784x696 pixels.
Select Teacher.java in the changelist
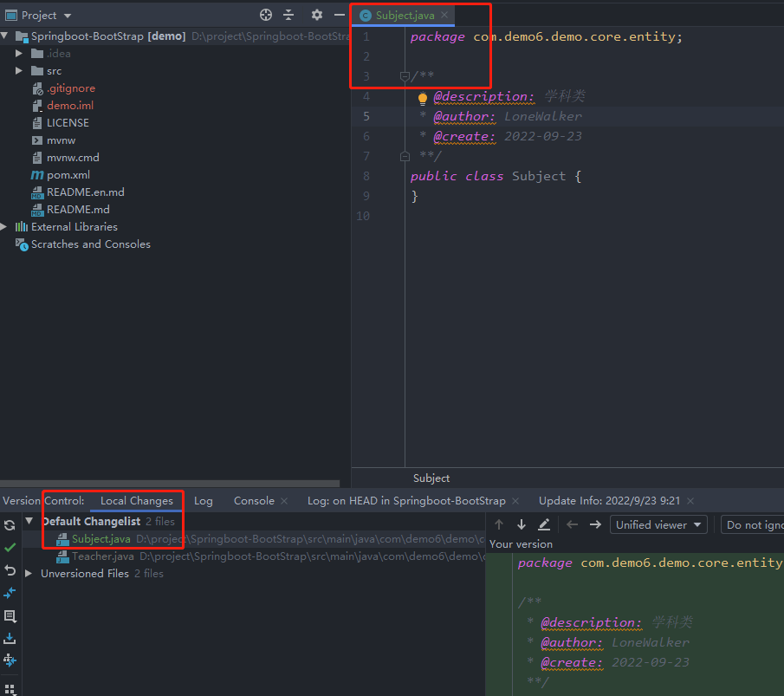pos(104,556)
